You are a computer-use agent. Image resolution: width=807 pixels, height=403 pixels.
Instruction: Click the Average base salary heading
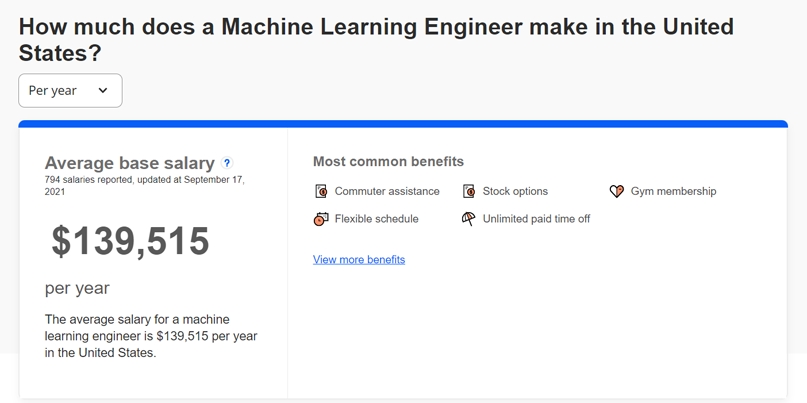pyautogui.click(x=130, y=163)
